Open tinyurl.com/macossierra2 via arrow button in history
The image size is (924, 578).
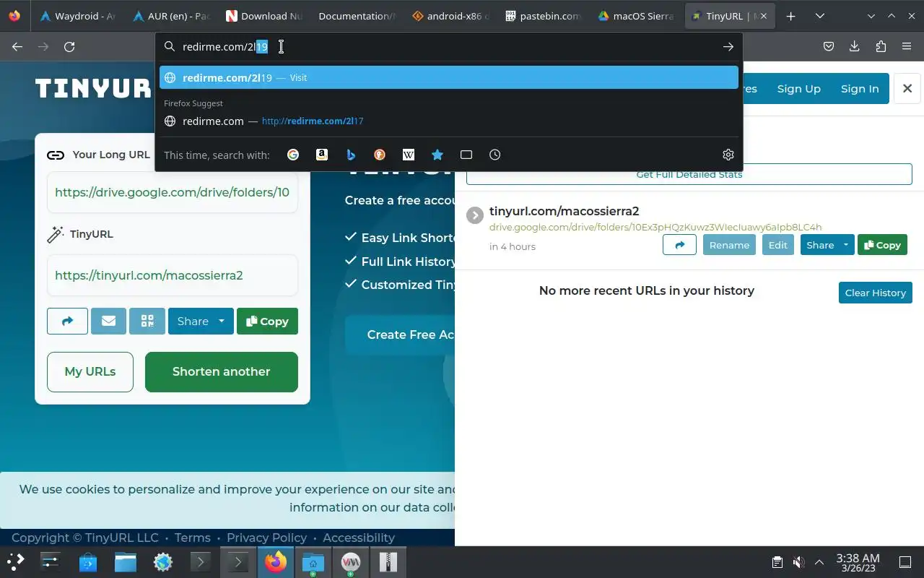pos(679,245)
